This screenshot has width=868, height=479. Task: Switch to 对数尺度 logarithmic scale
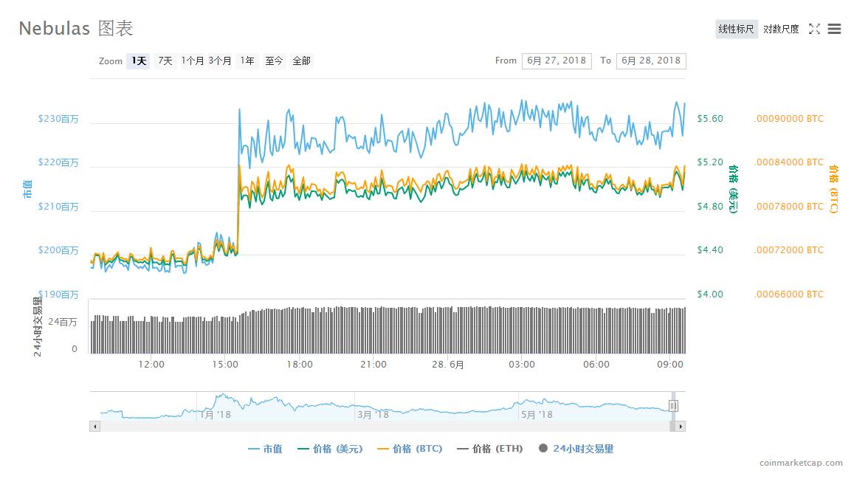(781, 29)
